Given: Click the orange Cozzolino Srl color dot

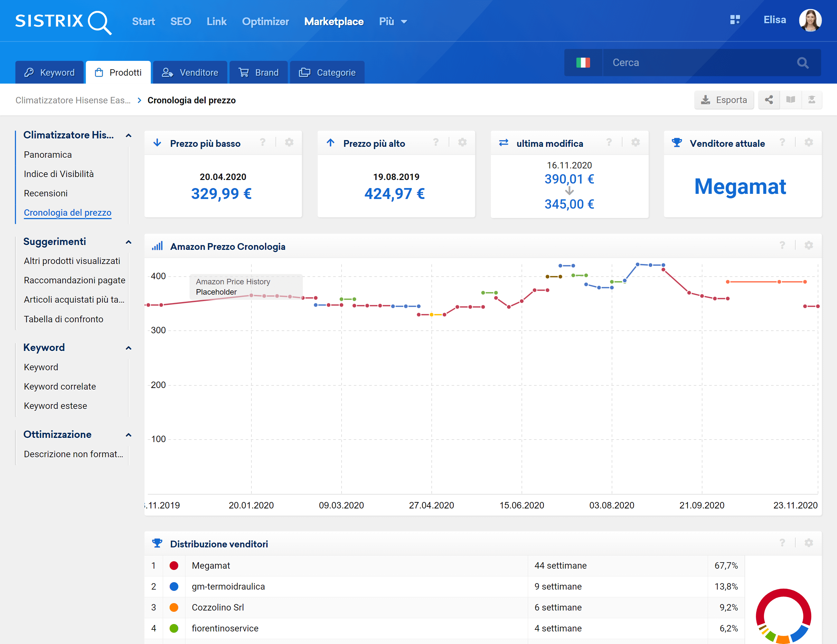Looking at the screenshot, I should [x=174, y=608].
